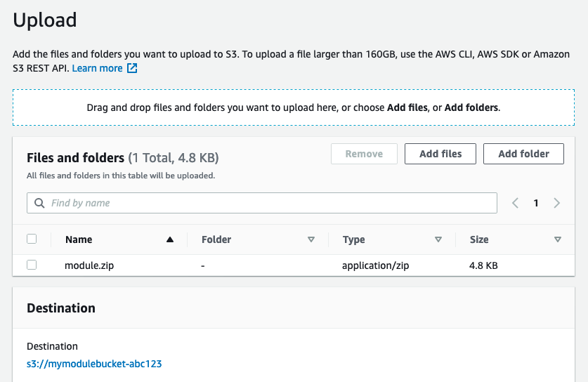Click the disabled Remove button
The height and width of the screenshot is (382, 588).
[364, 154]
